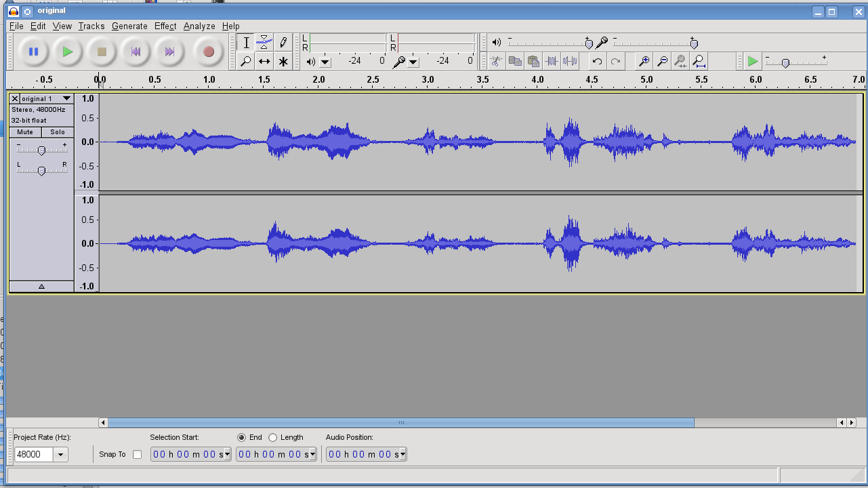Select the Draw pencil tool

(x=283, y=42)
